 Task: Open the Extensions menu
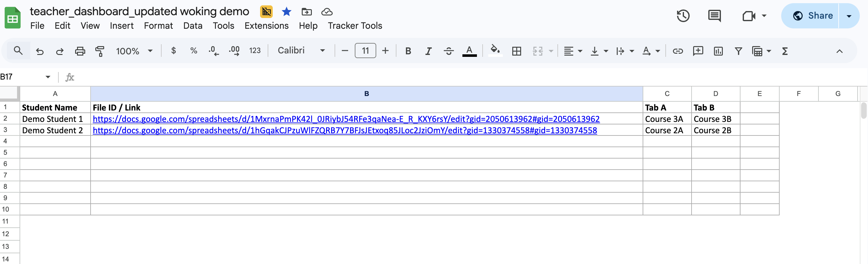pyautogui.click(x=266, y=26)
